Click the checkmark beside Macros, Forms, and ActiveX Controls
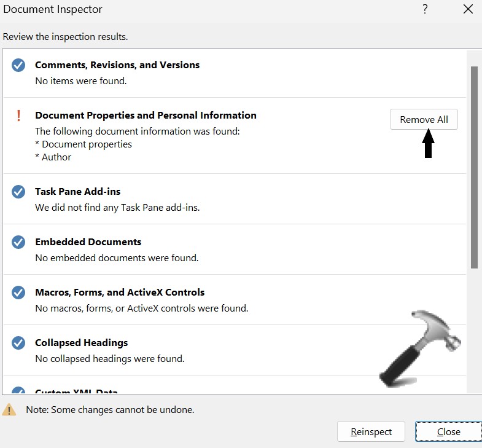 tap(18, 293)
